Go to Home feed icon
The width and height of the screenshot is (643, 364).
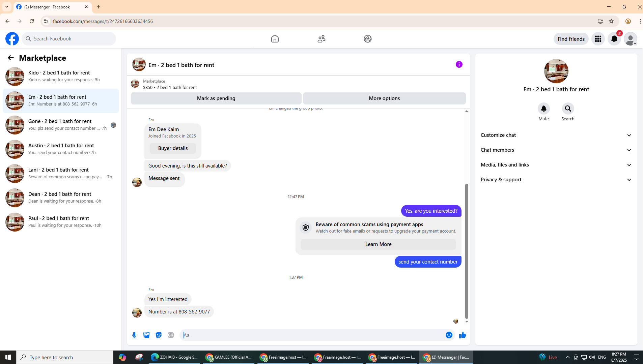click(275, 39)
